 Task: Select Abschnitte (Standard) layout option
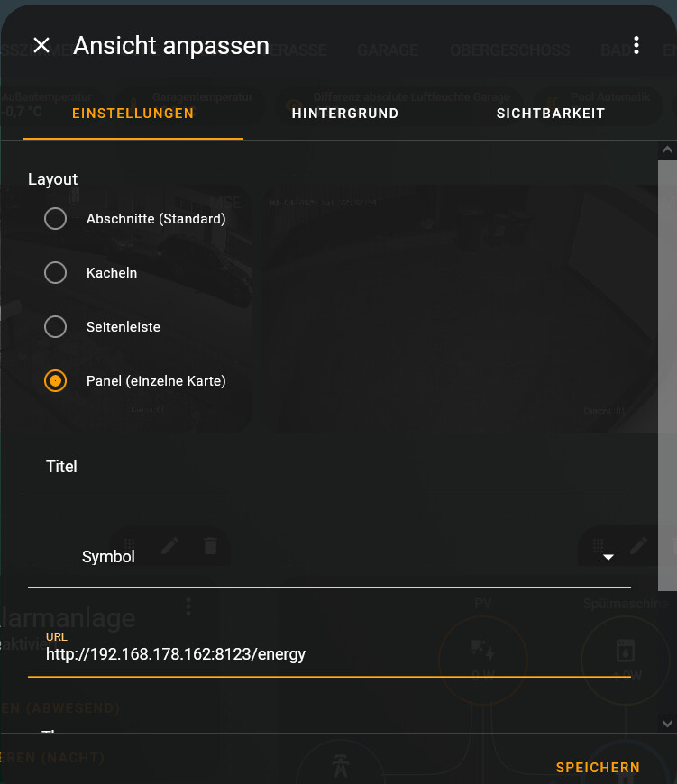(56, 218)
